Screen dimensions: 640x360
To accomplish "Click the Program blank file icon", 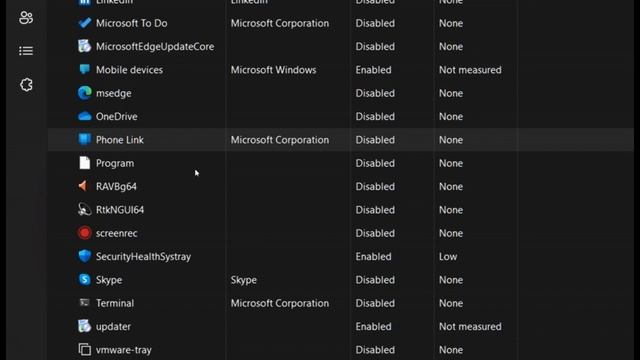I will [x=84, y=163].
